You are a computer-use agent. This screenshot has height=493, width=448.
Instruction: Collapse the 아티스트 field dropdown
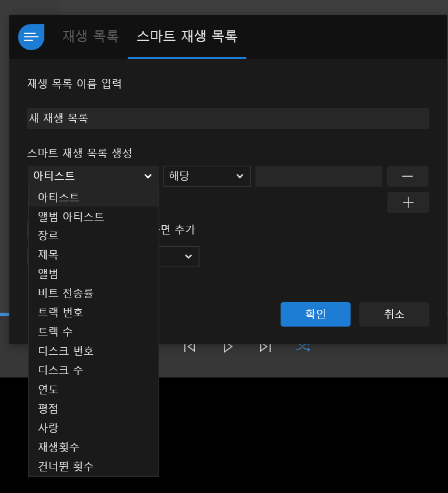click(x=93, y=176)
